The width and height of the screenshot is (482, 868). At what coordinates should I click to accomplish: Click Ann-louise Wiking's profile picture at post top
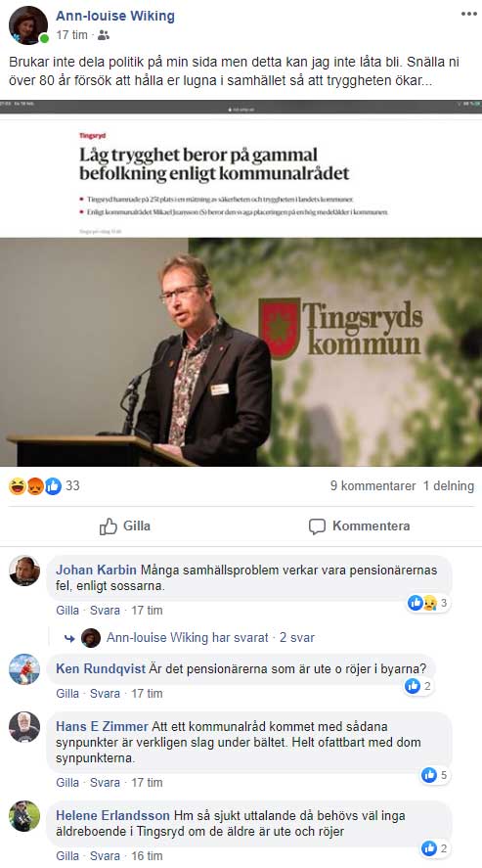coord(28,25)
